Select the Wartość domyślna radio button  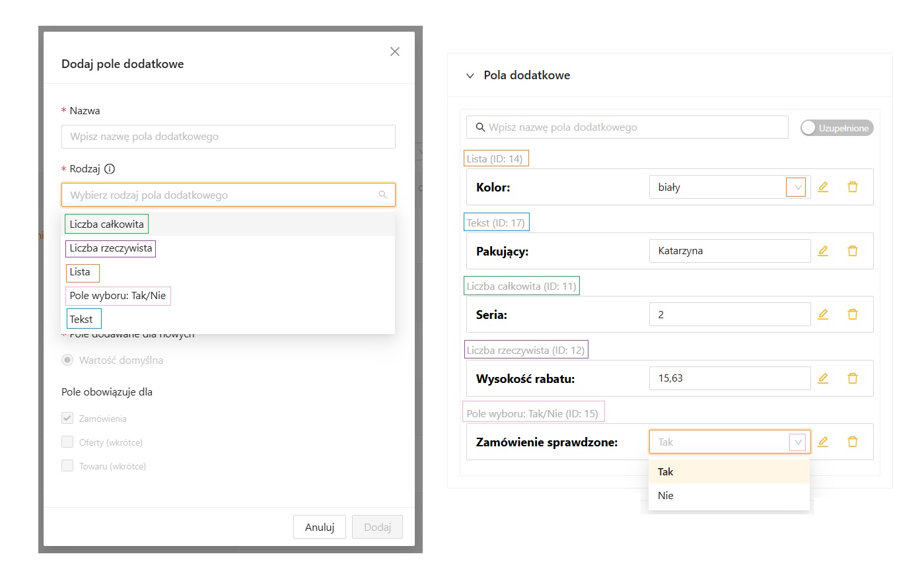coord(67,360)
